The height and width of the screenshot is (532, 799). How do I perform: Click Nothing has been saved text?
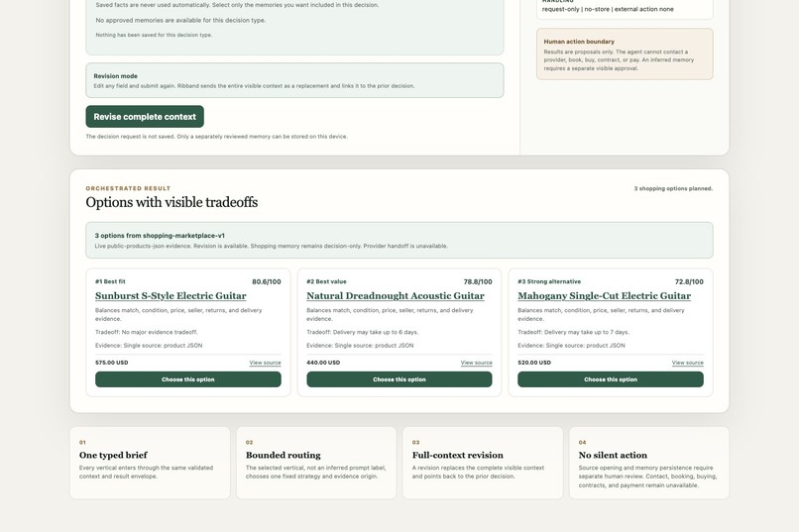(x=154, y=35)
